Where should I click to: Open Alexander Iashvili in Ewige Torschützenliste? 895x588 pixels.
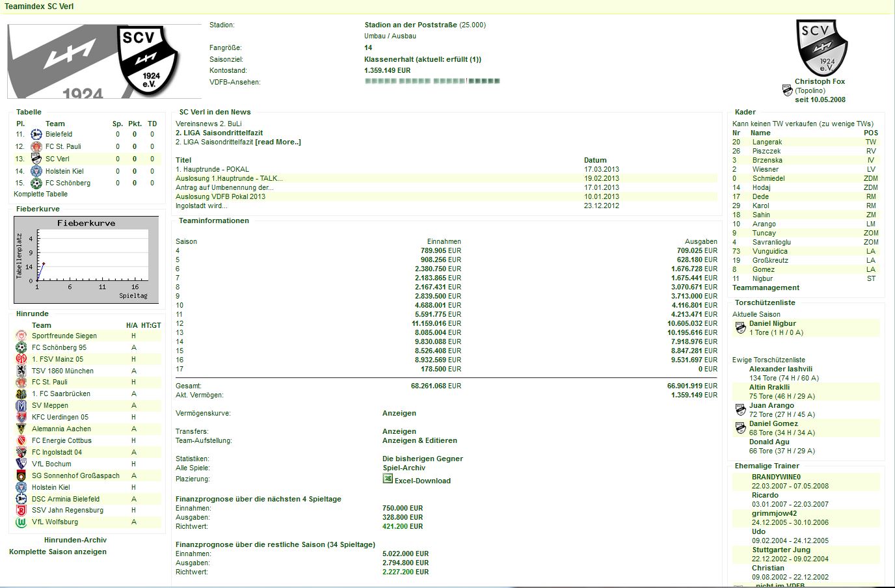click(781, 369)
